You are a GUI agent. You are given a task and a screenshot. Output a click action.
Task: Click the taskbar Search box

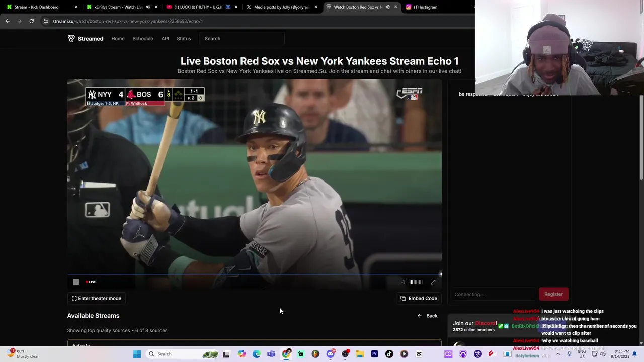pyautogui.click(x=183, y=354)
